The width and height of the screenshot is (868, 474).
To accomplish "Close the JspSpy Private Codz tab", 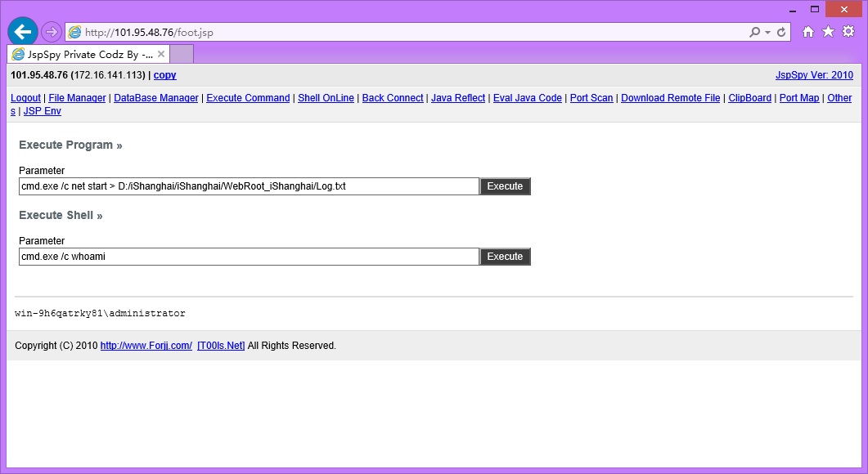I will [161, 54].
